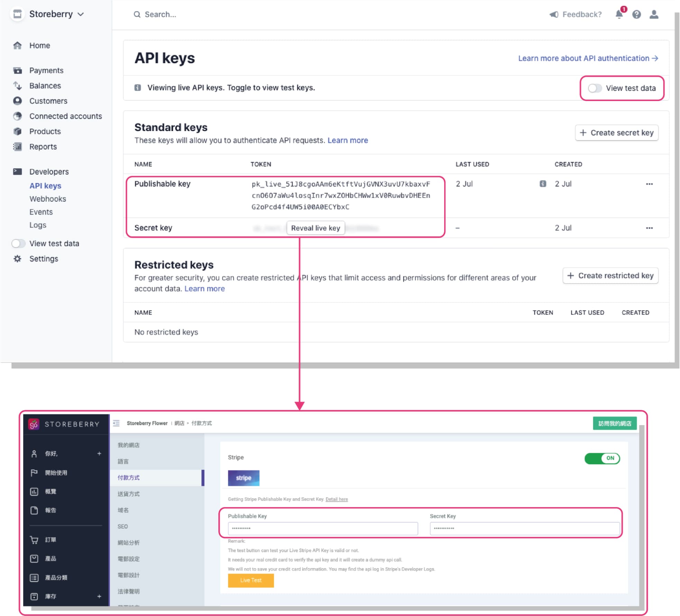Open the user profile icon
Screen dimensions: 680x616
click(654, 15)
